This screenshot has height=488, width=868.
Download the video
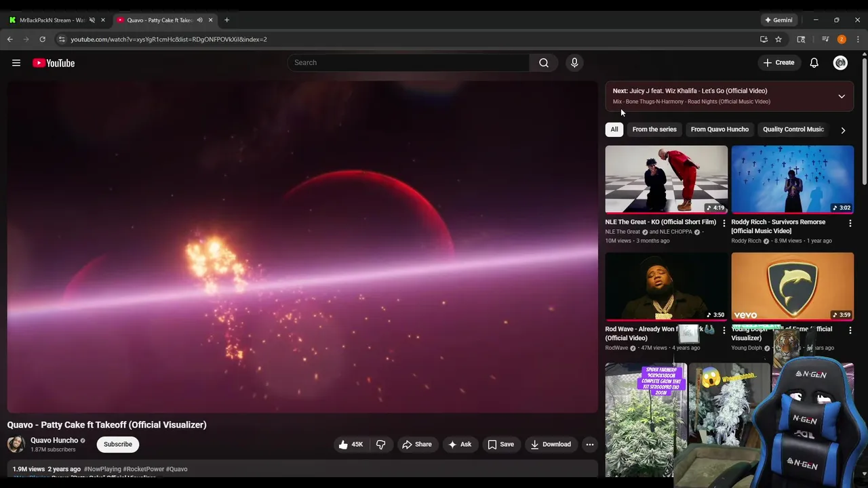[x=551, y=445]
